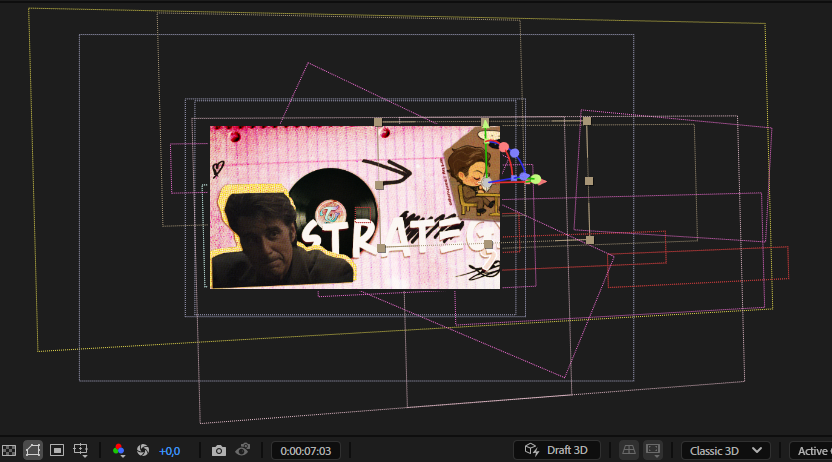Open the Classic 3D renderer dropdown
The image size is (832, 462).
(x=725, y=451)
